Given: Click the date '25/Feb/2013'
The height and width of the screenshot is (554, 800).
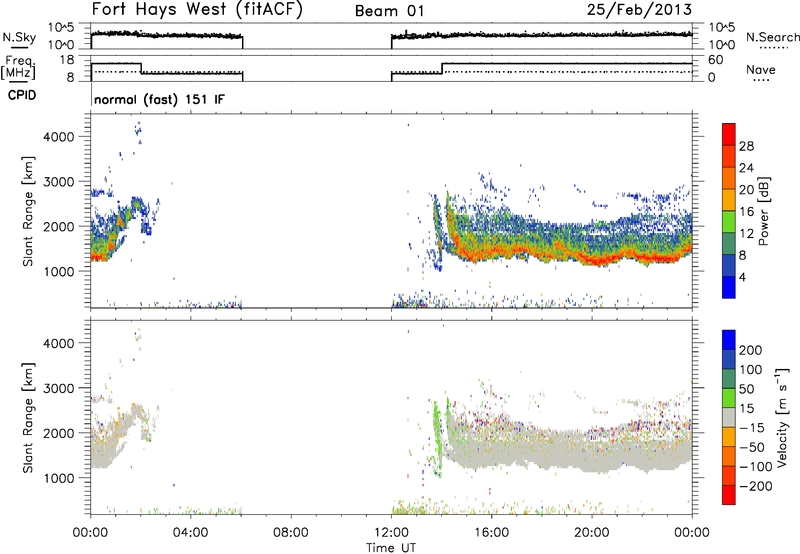Looking at the screenshot, I should point(639,10).
